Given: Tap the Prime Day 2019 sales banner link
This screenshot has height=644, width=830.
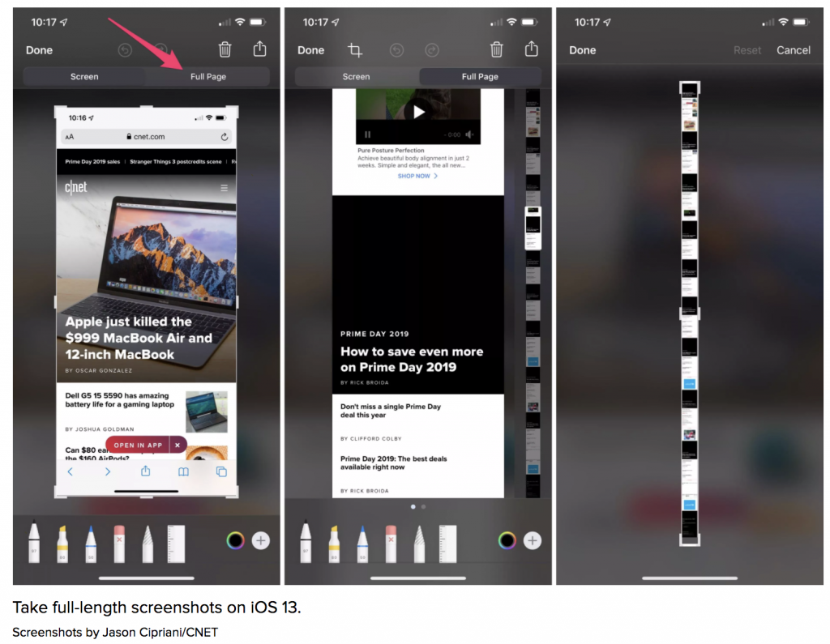Looking at the screenshot, I should point(92,162).
